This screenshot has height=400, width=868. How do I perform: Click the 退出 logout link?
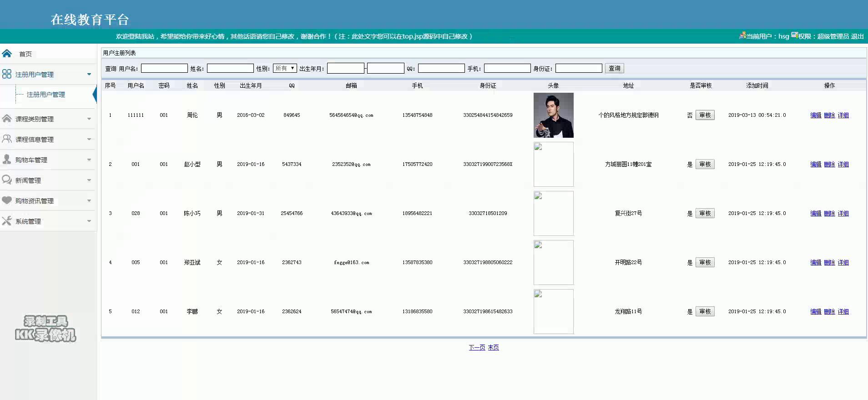coord(857,36)
